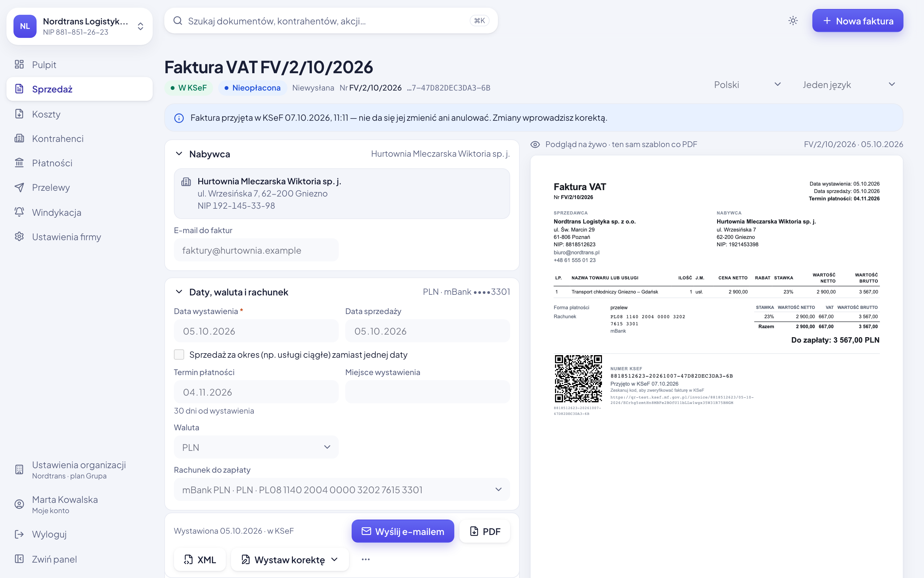Viewport: 924px width, 578px height.
Task: Click the KSeF info banner icon
Action: tap(179, 118)
